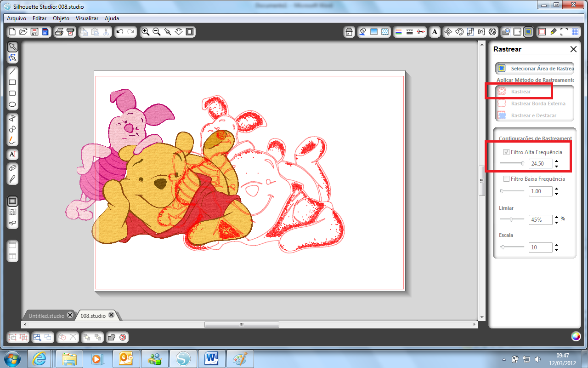The width and height of the screenshot is (588, 368).
Task: Enable Filtro Baixa Frequência checkbox
Action: [506, 179]
